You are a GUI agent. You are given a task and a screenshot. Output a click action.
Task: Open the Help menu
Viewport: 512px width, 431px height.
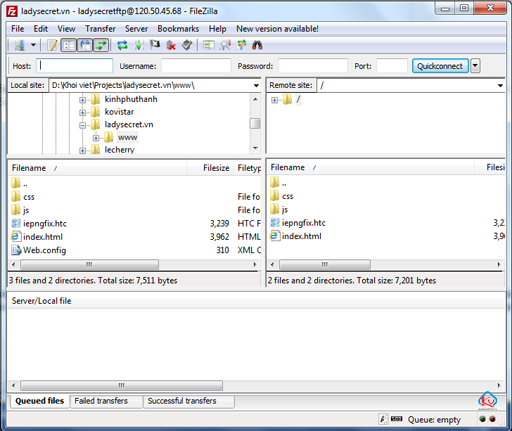(x=217, y=29)
